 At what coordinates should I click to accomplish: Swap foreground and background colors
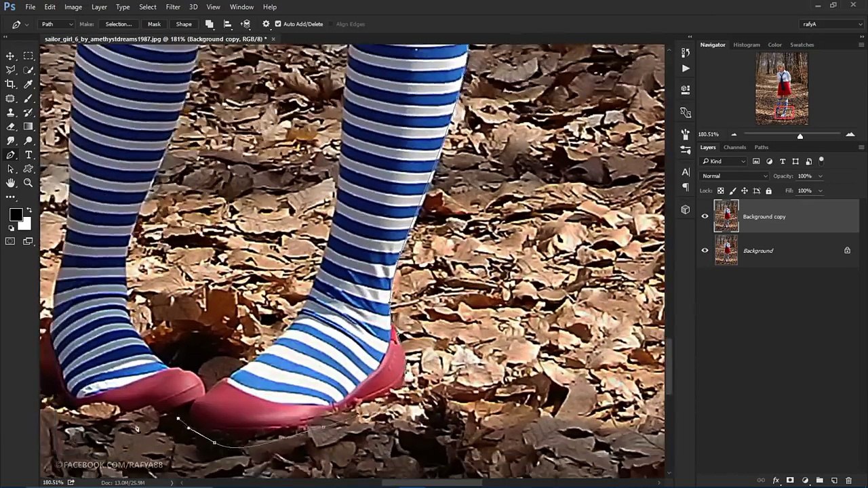[28, 210]
